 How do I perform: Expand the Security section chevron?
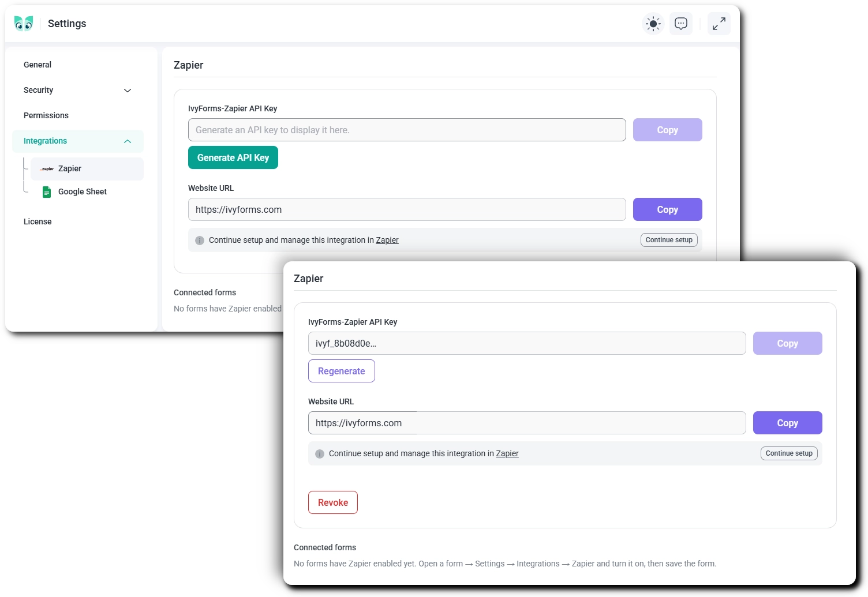pos(128,91)
